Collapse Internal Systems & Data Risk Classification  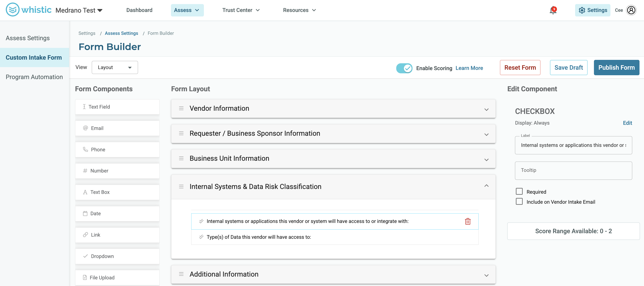pos(486,186)
